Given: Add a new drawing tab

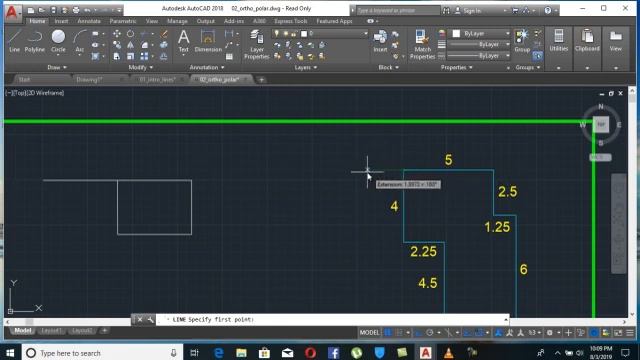Looking at the screenshot, I should coord(261,80).
